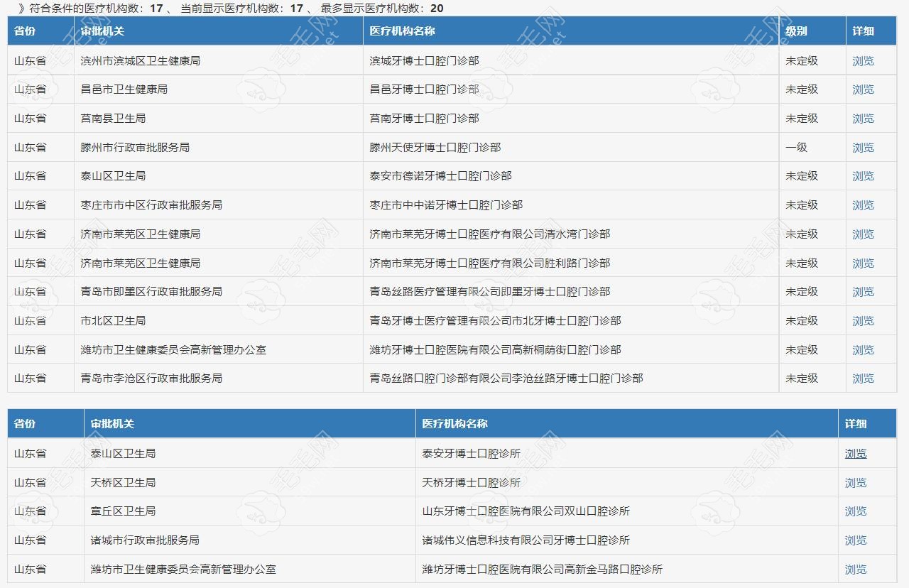Image resolution: width=909 pixels, height=588 pixels.
Task: Click the 胜利路门诊部 institution name
Action: [x=490, y=263]
